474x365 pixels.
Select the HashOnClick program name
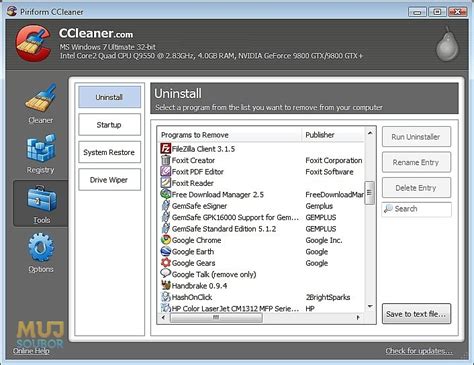[x=192, y=297]
